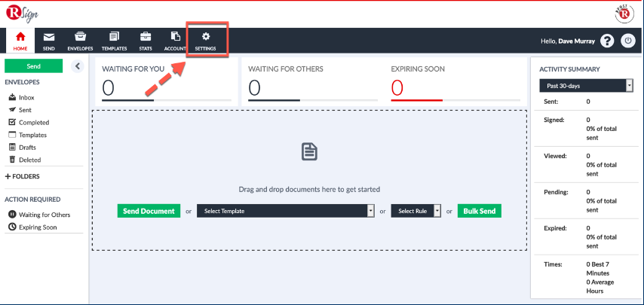Click the Viewed row in Activity Summary
The width and height of the screenshot is (644, 305).
[x=586, y=165]
